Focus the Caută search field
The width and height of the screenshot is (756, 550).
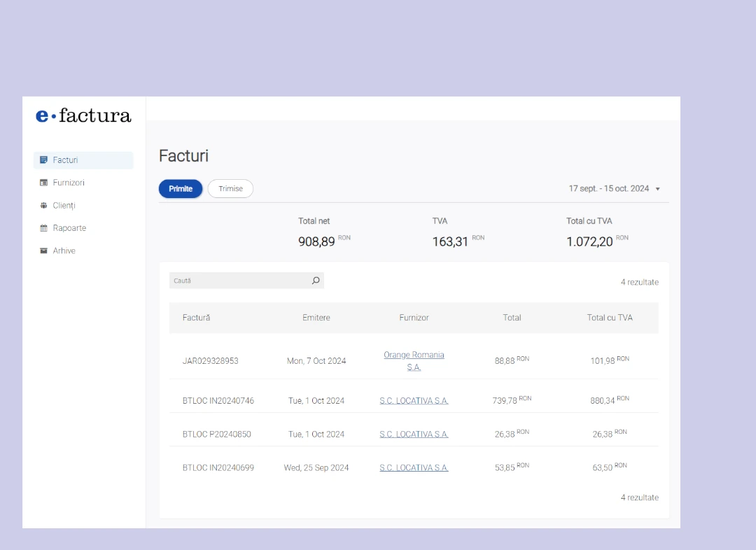(x=246, y=281)
